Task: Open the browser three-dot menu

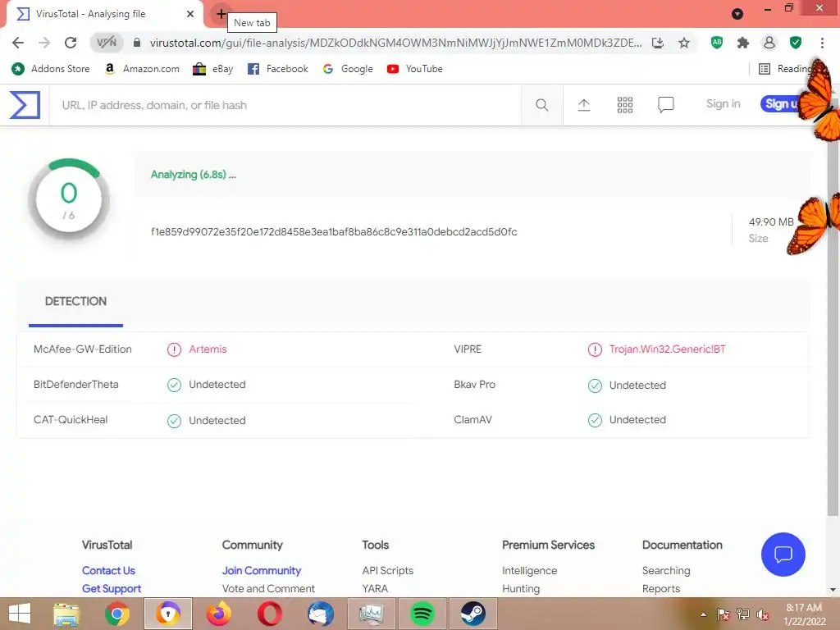Action: tap(822, 43)
